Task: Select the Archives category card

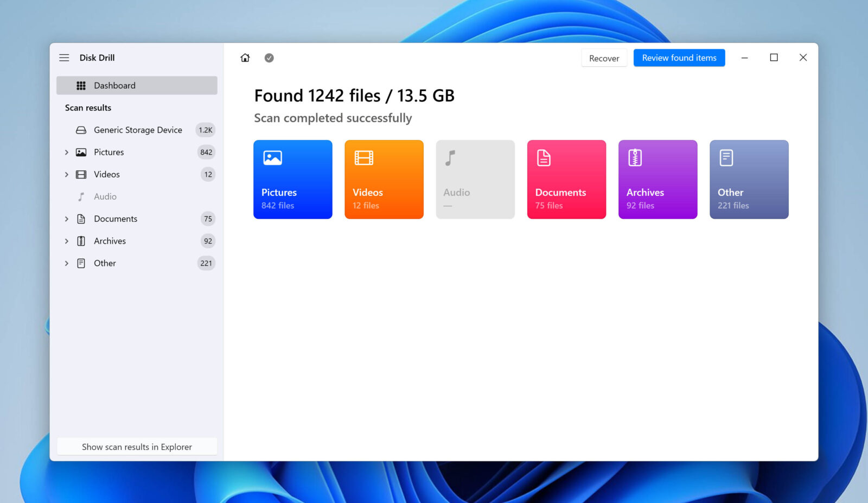Action: pyautogui.click(x=658, y=179)
